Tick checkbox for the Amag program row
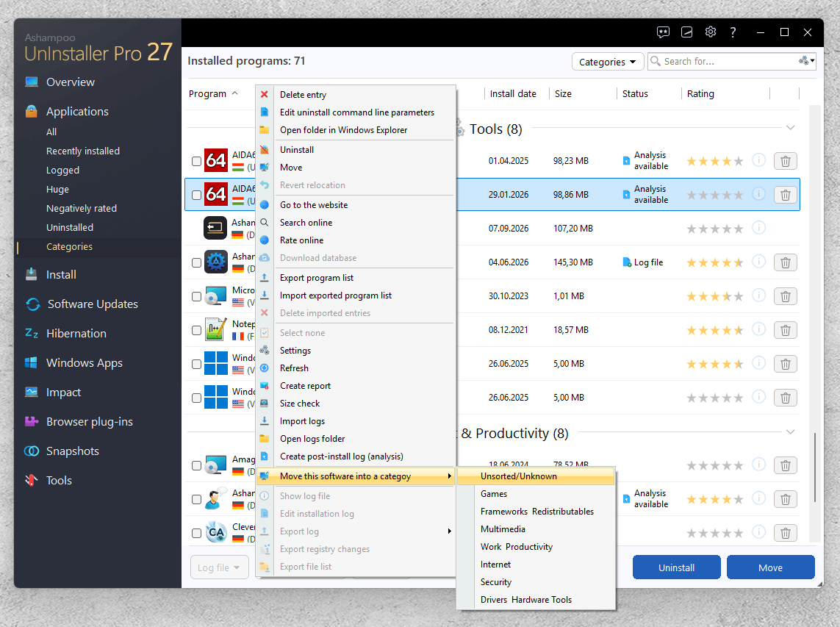Viewport: 840px width, 627px height. [x=197, y=466]
